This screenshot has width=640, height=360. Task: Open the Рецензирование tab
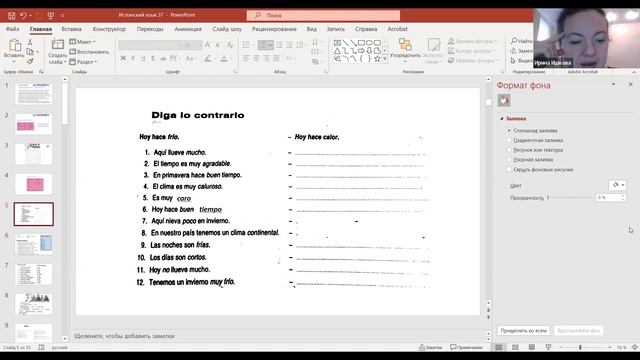click(x=274, y=29)
